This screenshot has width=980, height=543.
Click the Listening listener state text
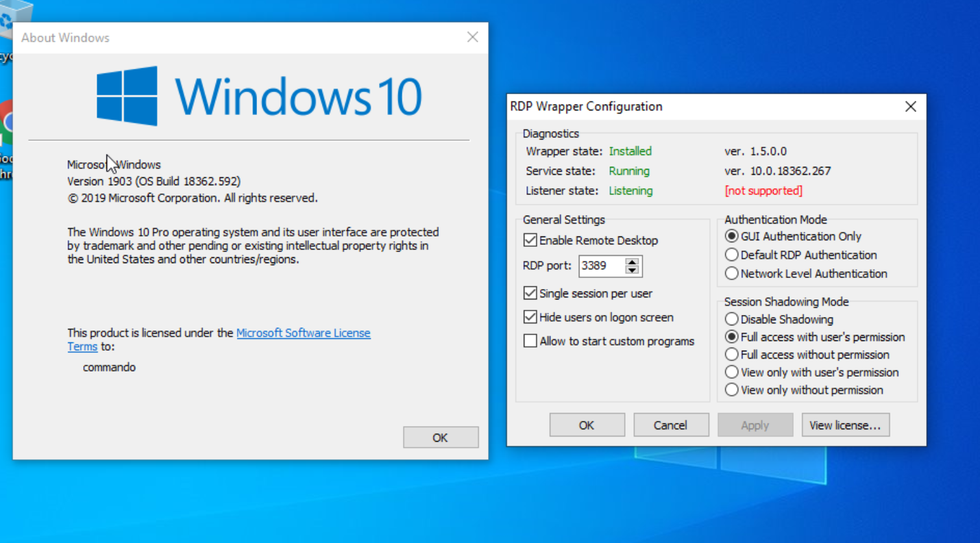[631, 191]
